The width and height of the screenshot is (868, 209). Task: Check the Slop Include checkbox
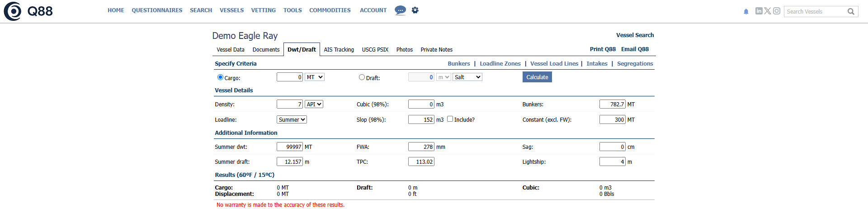[x=450, y=119]
